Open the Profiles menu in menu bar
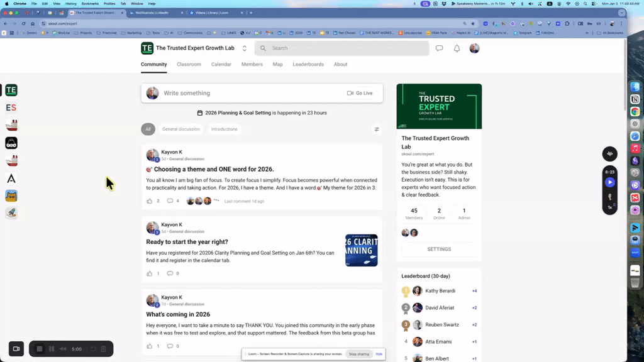644x362 pixels. pos(109,3)
